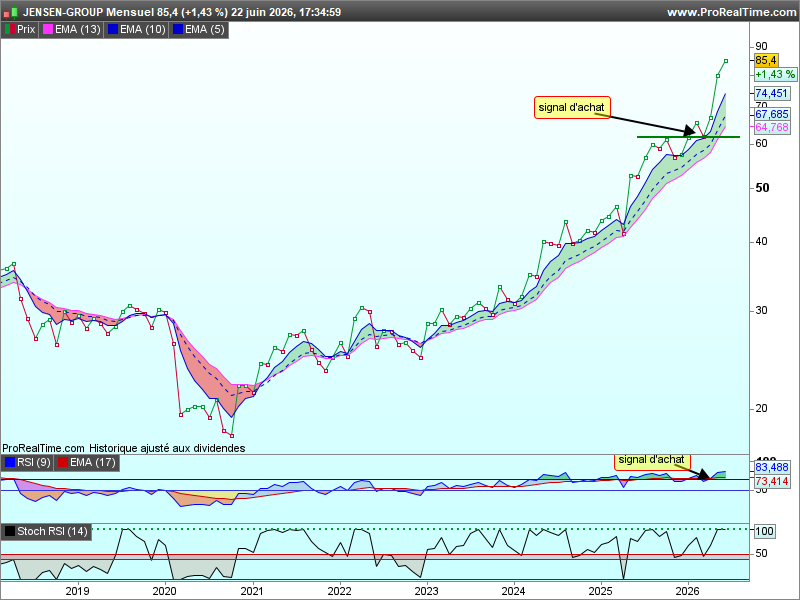Click the 64,768 EMA value tag
Viewport: 800px width, 600px height.
click(772, 127)
